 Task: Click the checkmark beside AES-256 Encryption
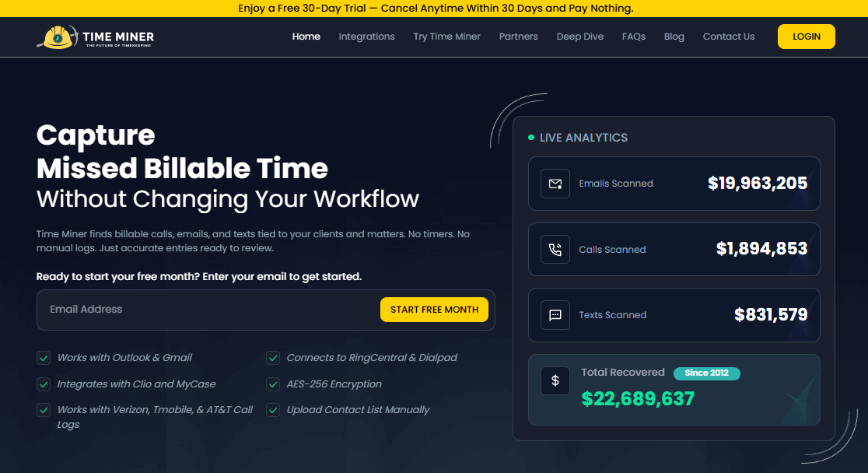tap(273, 384)
